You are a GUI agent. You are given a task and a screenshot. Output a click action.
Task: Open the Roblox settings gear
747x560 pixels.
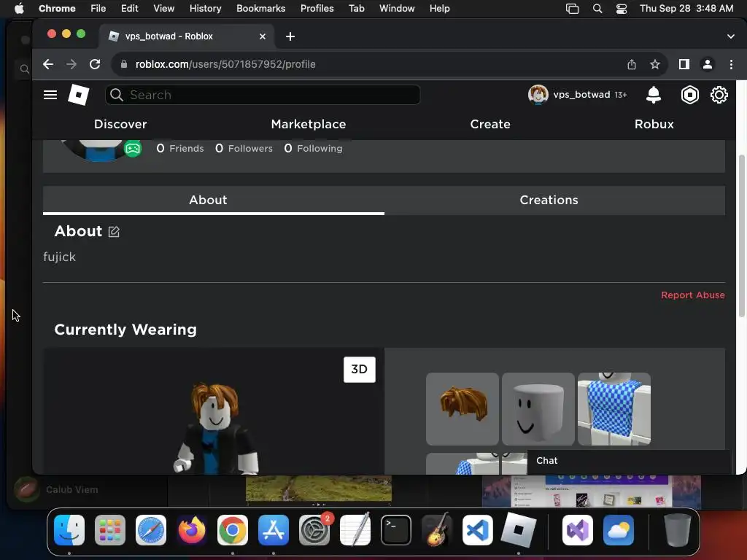(x=719, y=95)
